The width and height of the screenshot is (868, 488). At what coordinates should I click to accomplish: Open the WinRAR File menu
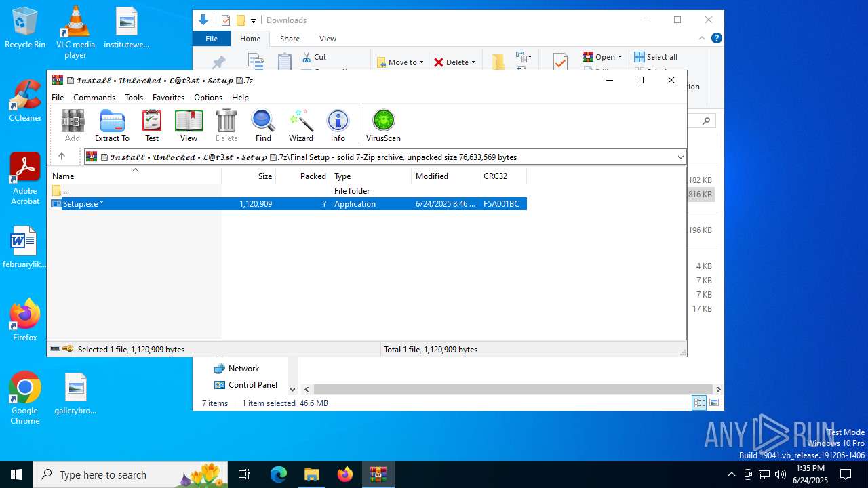pos(58,98)
